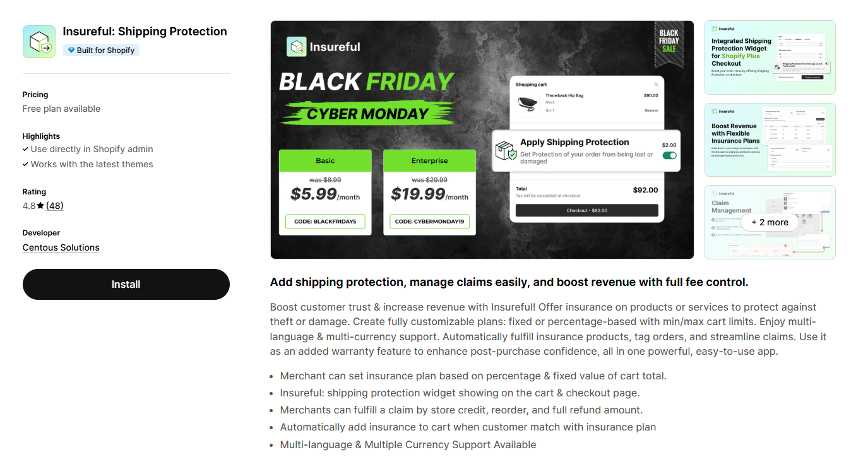The height and width of the screenshot is (457, 868).
Task: Click the package icon in Apply Shipping Protection widget
Action: coord(505,150)
